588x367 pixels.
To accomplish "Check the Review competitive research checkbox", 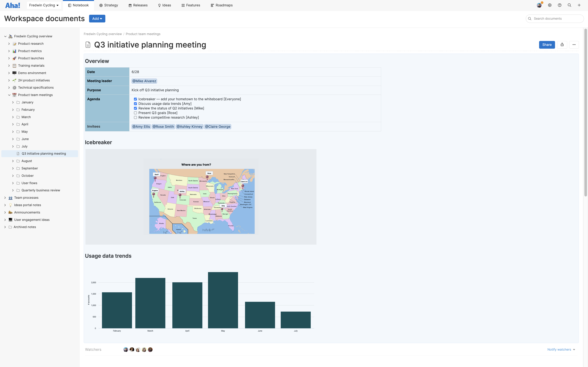I will pos(135,117).
